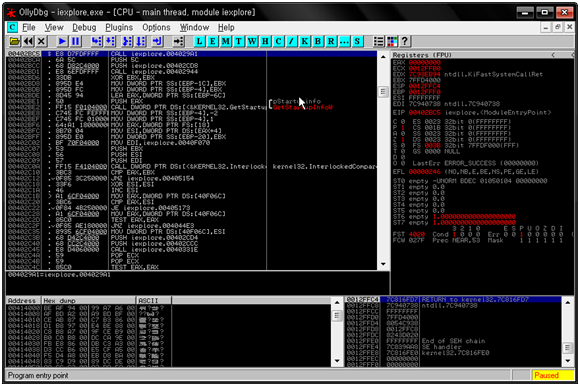This screenshot has width=580, height=386.
Task: Open the Help menu
Action: (x=226, y=27)
